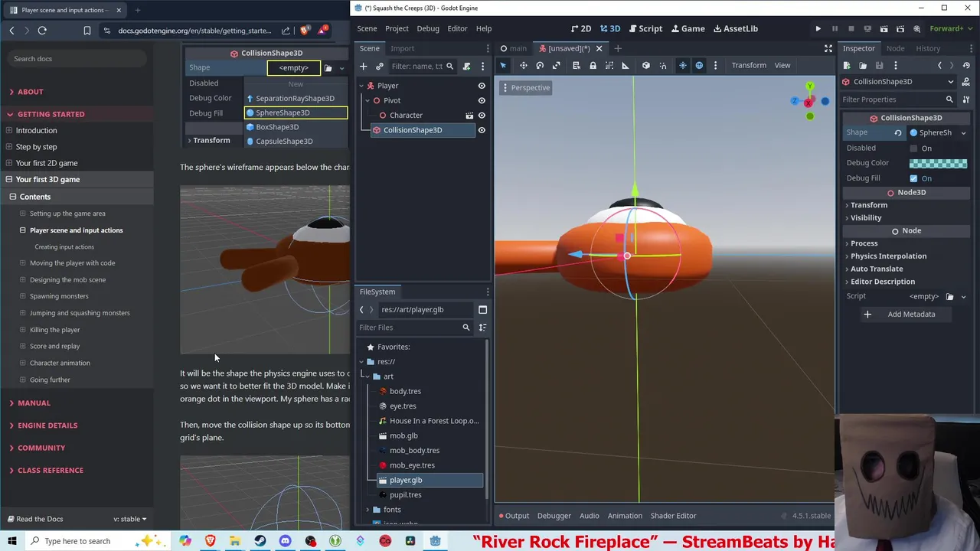Select the Scale mode tool in viewport toolbar

point(557,66)
